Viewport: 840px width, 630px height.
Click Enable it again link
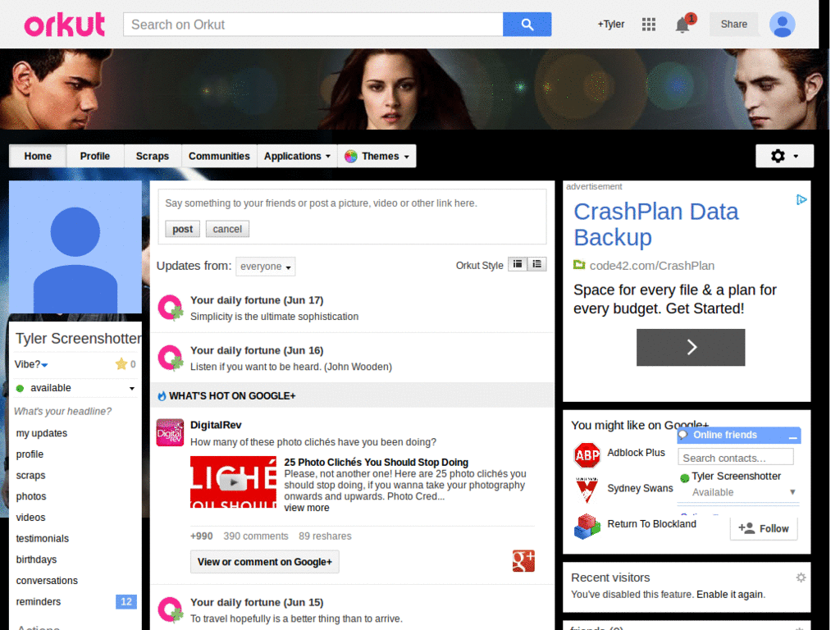(x=730, y=594)
